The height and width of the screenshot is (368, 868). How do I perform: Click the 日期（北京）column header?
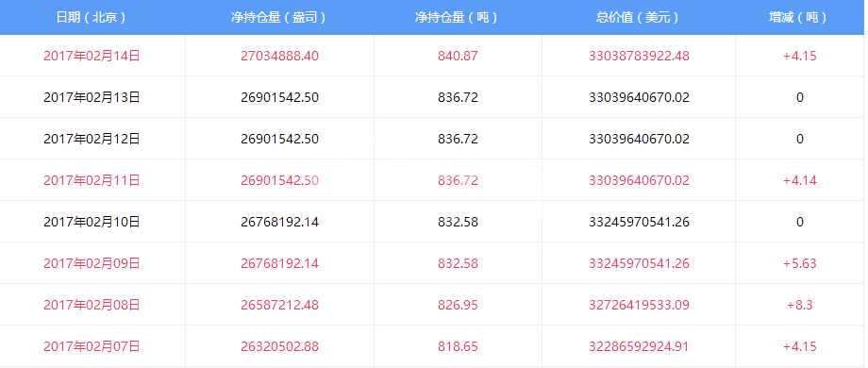click(92, 17)
